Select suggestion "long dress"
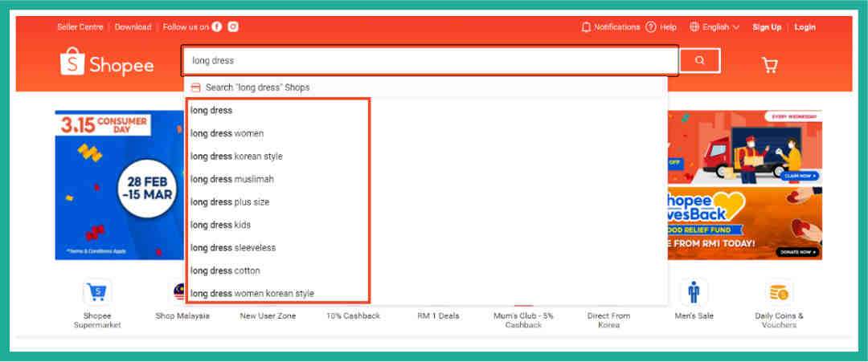 [x=211, y=111]
